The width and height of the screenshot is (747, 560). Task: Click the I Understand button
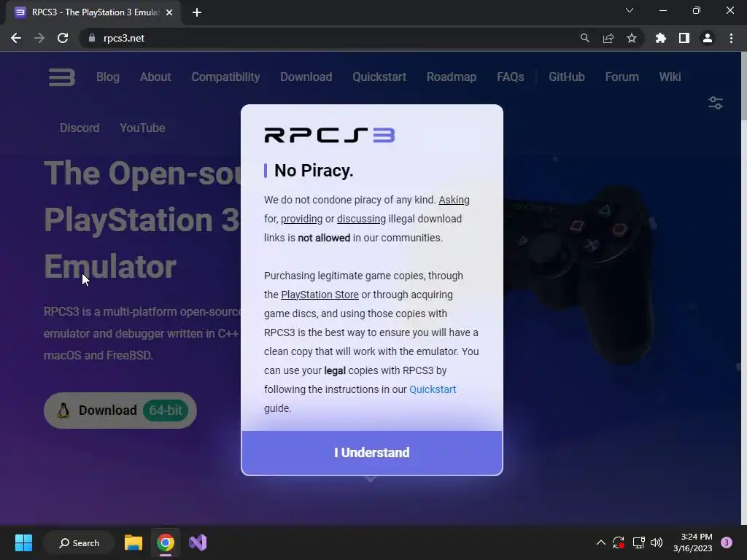pyautogui.click(x=371, y=452)
